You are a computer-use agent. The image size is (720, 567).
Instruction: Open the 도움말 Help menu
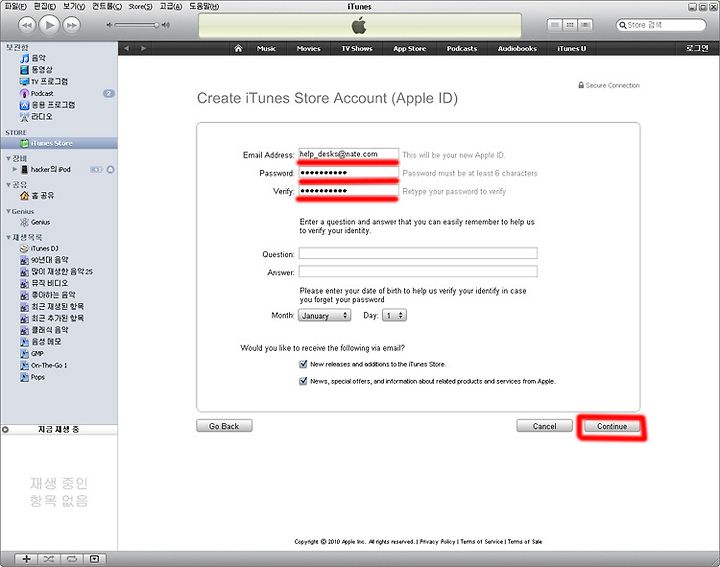(204, 6)
